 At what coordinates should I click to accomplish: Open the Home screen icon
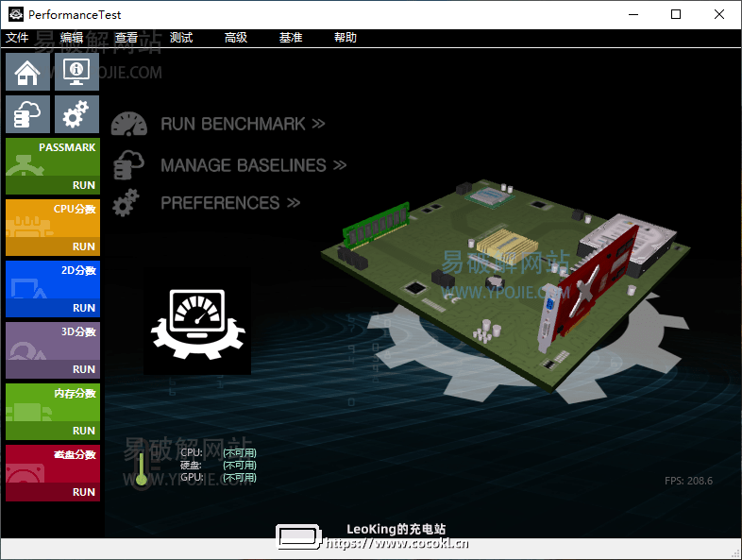[27, 72]
